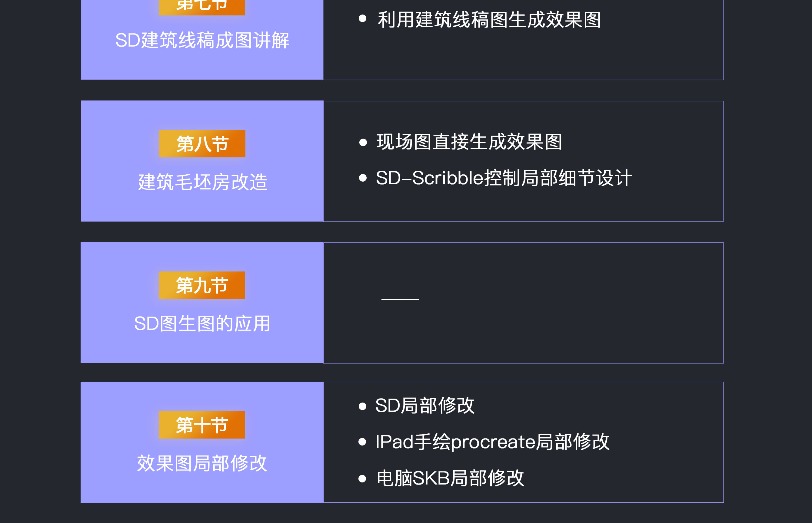Click the bullet dot before 现场图直接生成效果图
The image size is (812, 523).
coord(363,142)
